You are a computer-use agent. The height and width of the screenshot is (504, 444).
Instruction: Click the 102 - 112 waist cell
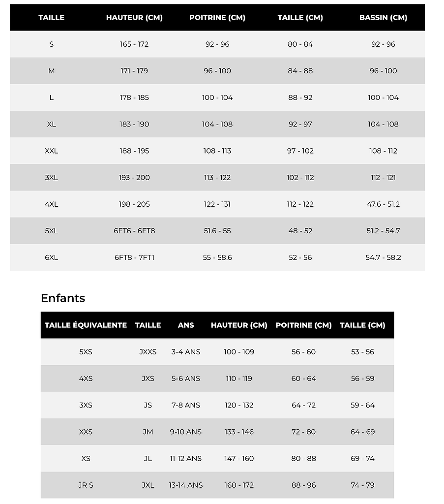pyautogui.click(x=300, y=178)
